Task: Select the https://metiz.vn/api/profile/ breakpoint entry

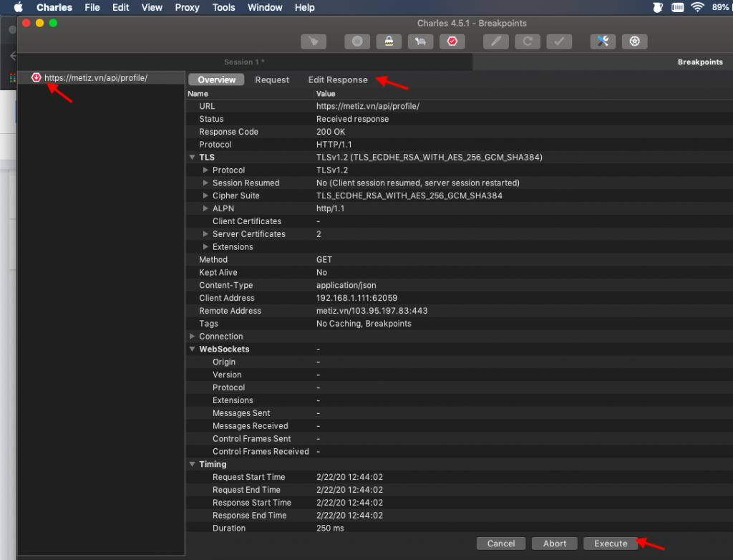Action: pos(101,77)
